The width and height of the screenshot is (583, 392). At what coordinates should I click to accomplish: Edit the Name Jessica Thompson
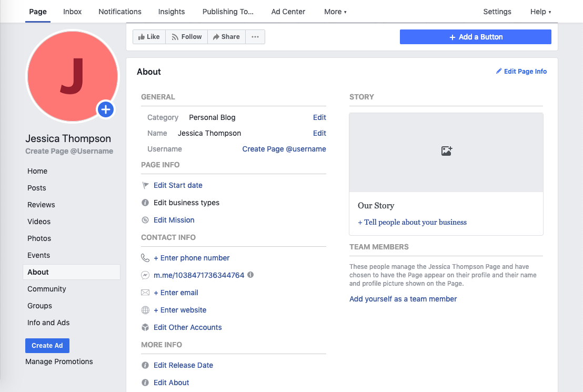point(319,133)
